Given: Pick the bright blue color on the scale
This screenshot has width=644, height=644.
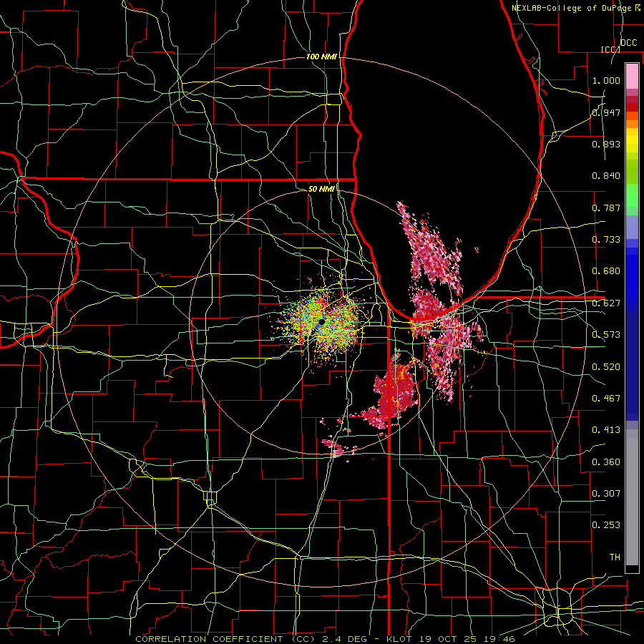Looking at the screenshot, I should (x=632, y=279).
